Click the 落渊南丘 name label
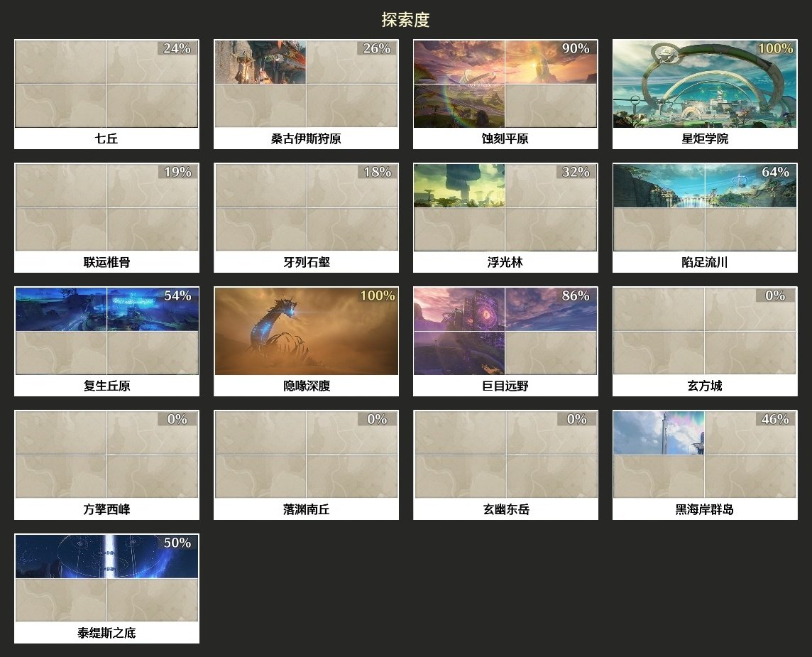The image size is (812, 657). coord(307,509)
